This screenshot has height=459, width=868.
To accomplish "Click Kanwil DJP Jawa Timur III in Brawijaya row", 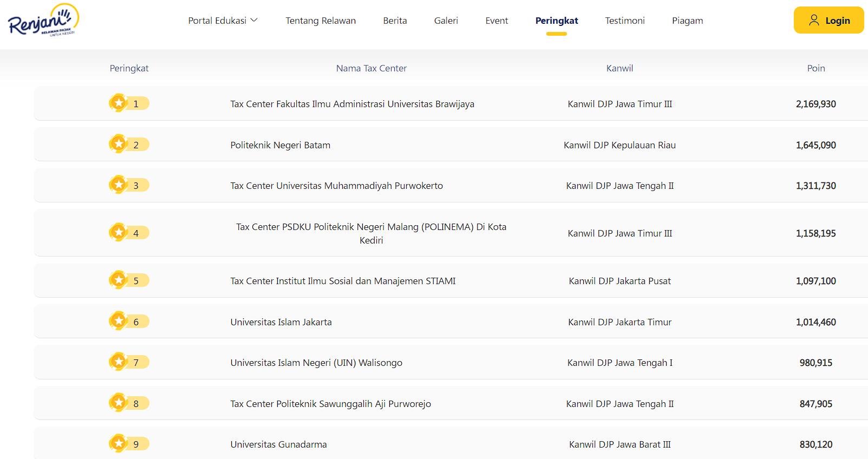I will point(620,104).
